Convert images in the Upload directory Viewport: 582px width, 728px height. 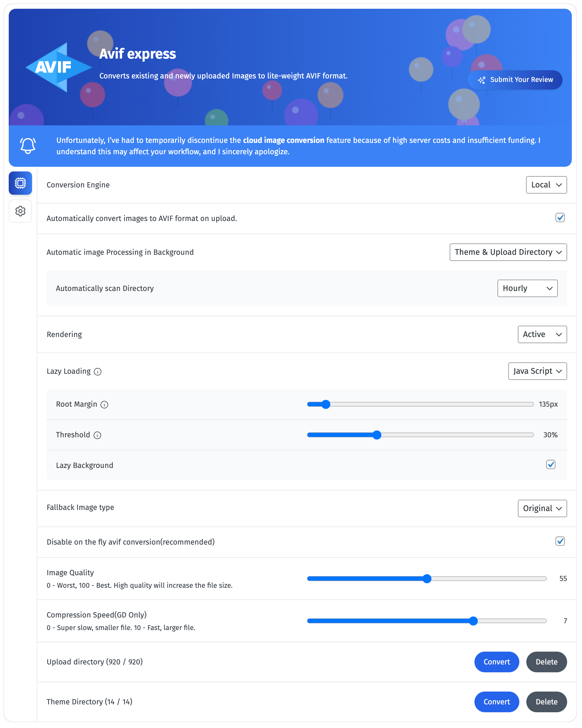pos(497,662)
